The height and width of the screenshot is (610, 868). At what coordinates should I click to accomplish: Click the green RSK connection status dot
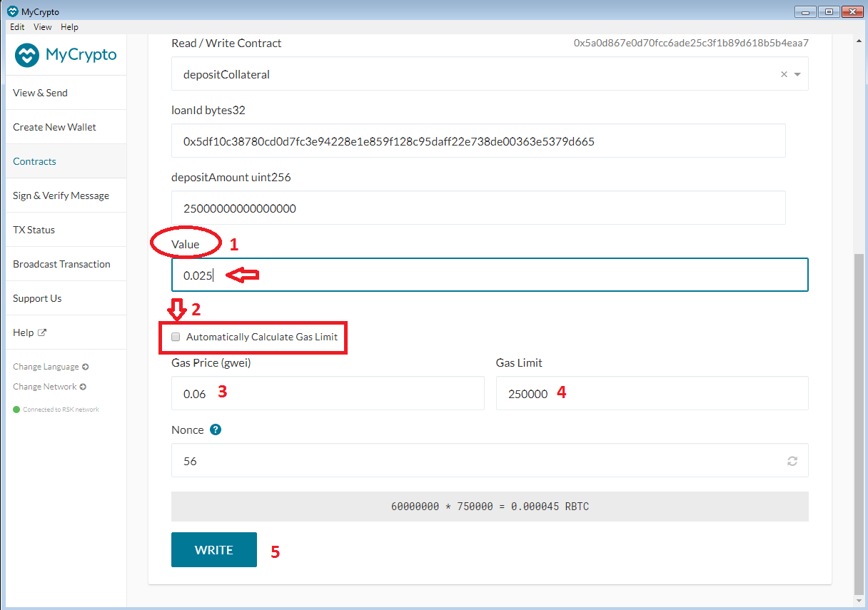[x=16, y=410]
